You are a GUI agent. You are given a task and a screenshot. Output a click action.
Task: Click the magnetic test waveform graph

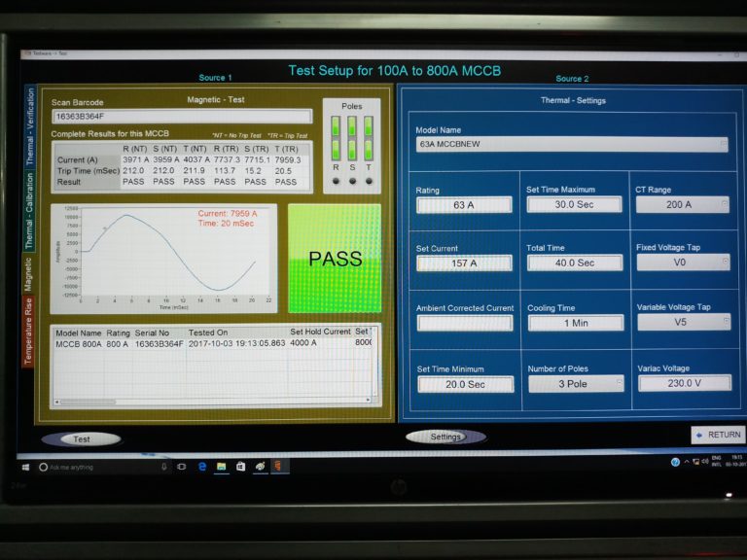163,259
